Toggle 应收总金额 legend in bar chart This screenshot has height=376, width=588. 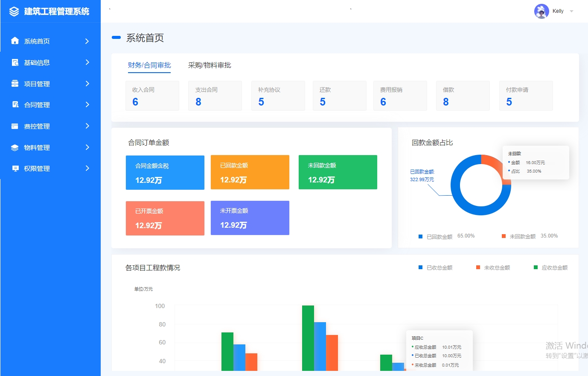551,267
